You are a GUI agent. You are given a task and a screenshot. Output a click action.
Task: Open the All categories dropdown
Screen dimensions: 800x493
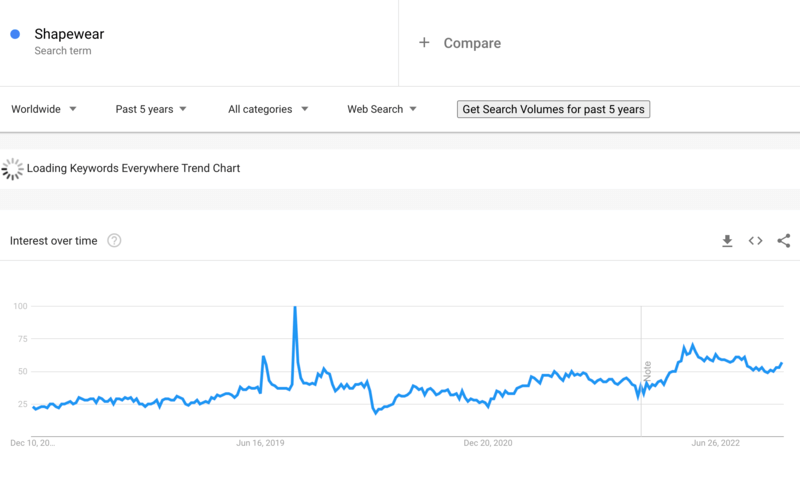268,109
